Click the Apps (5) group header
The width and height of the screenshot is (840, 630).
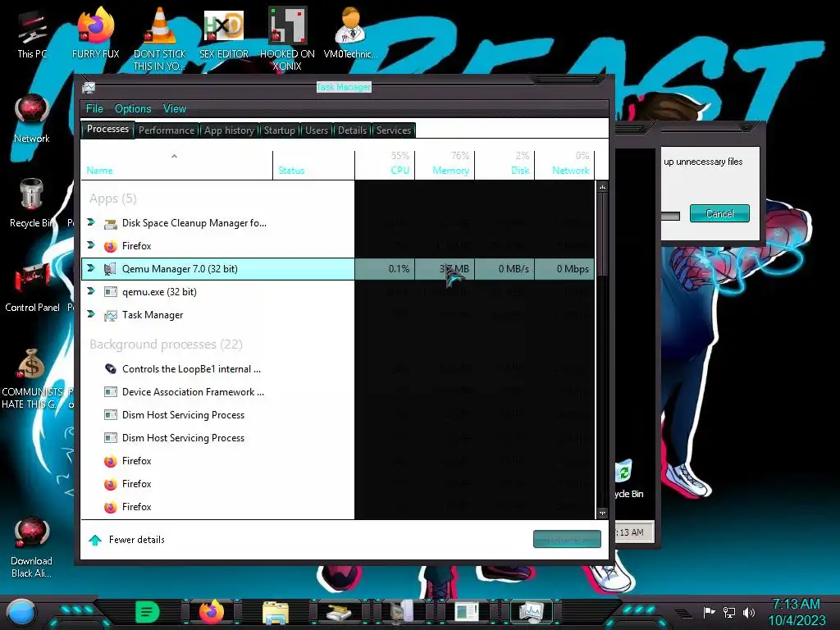(x=113, y=199)
